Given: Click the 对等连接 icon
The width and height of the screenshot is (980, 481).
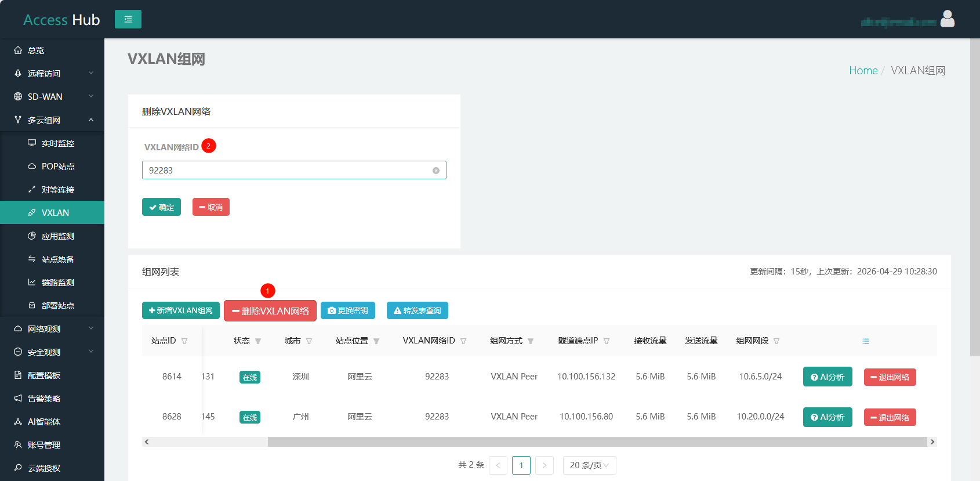Looking at the screenshot, I should [x=32, y=190].
